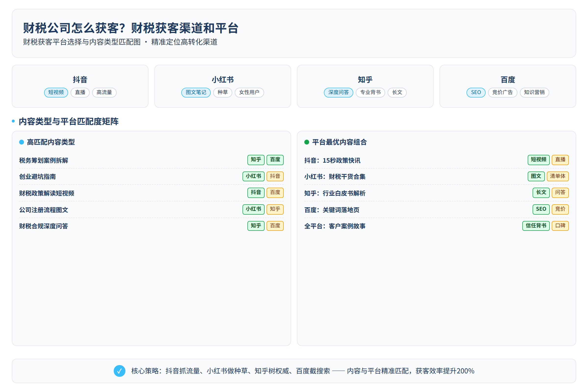This screenshot has height=392, width=588.
Task: Click the 百度 tag in 财税合规深度问答 row
Action: 275,226
